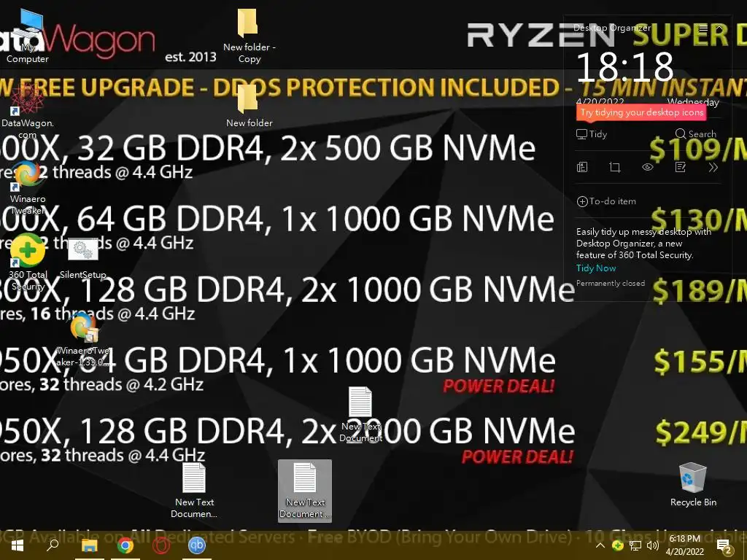This screenshot has width=747, height=560.
Task: Open Google Chrome from taskbar
Action: (125, 545)
